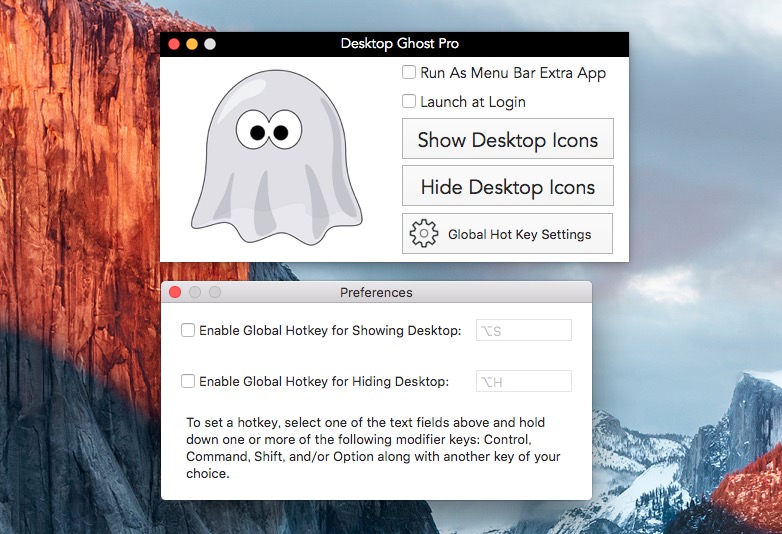Enable Global Hotkey for Showing Desktop
The width and height of the screenshot is (782, 534).
(x=188, y=330)
